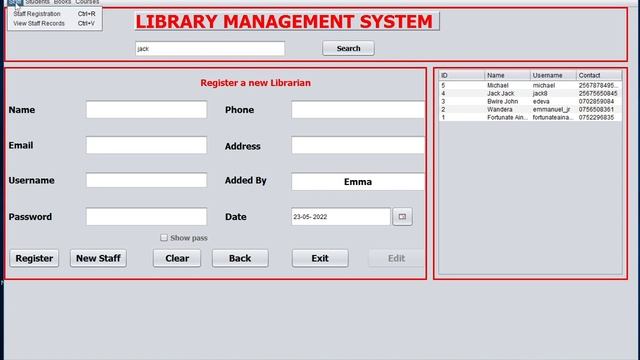Open the Courses menu
640x360 pixels.
tap(87, 2)
